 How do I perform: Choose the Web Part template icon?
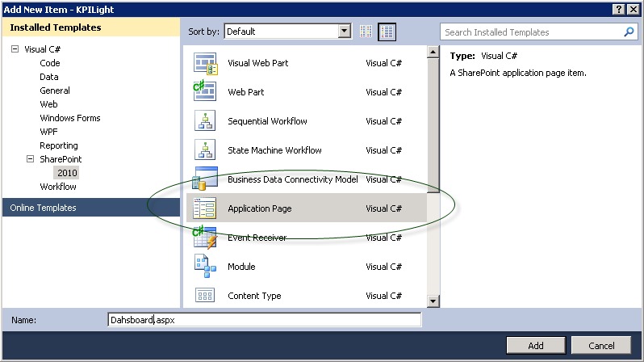[204, 92]
